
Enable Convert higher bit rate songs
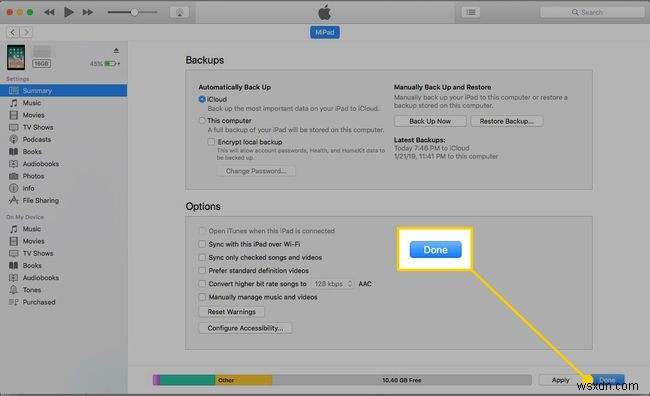202,284
